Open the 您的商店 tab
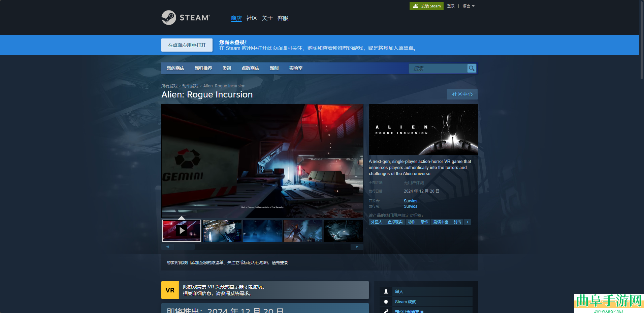The height and width of the screenshot is (313, 644). click(175, 68)
